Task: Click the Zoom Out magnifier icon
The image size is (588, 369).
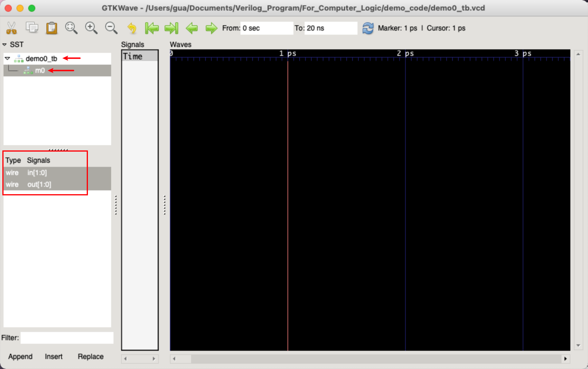Action: pos(111,28)
